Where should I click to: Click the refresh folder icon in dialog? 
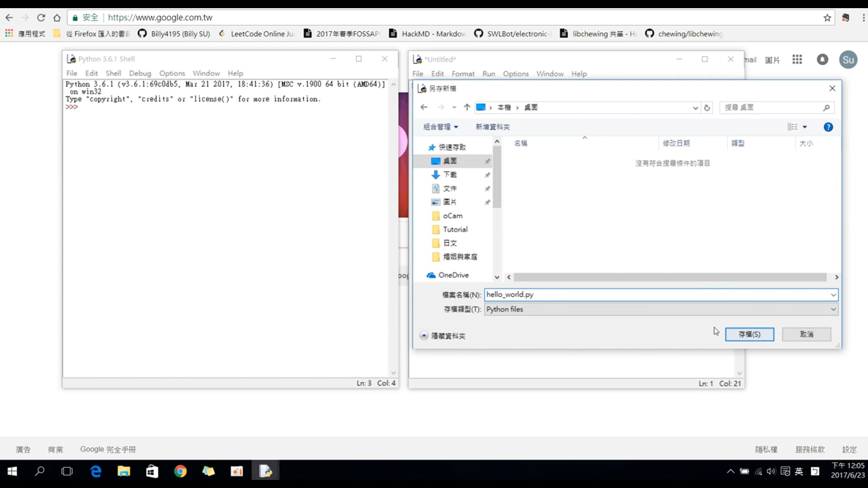(707, 108)
